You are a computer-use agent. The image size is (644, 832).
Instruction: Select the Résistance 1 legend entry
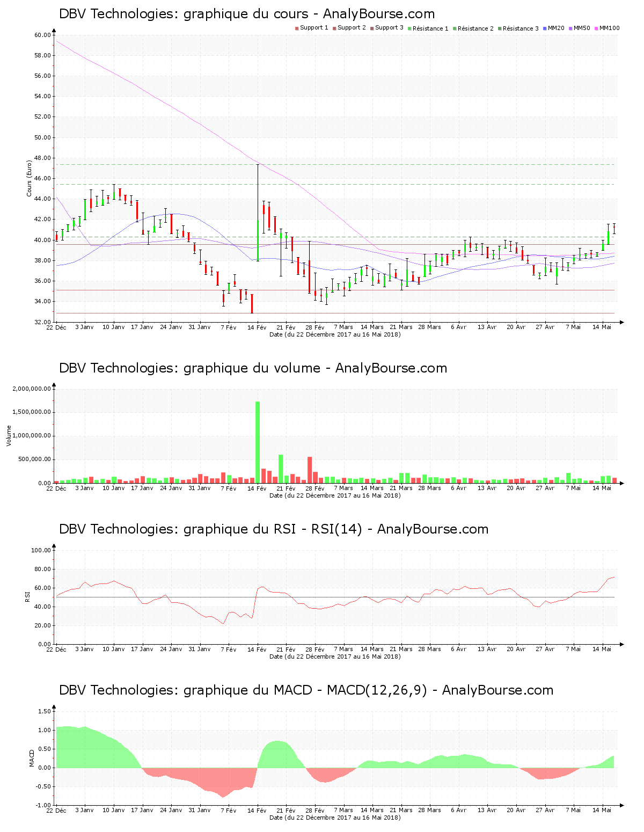[x=428, y=28]
